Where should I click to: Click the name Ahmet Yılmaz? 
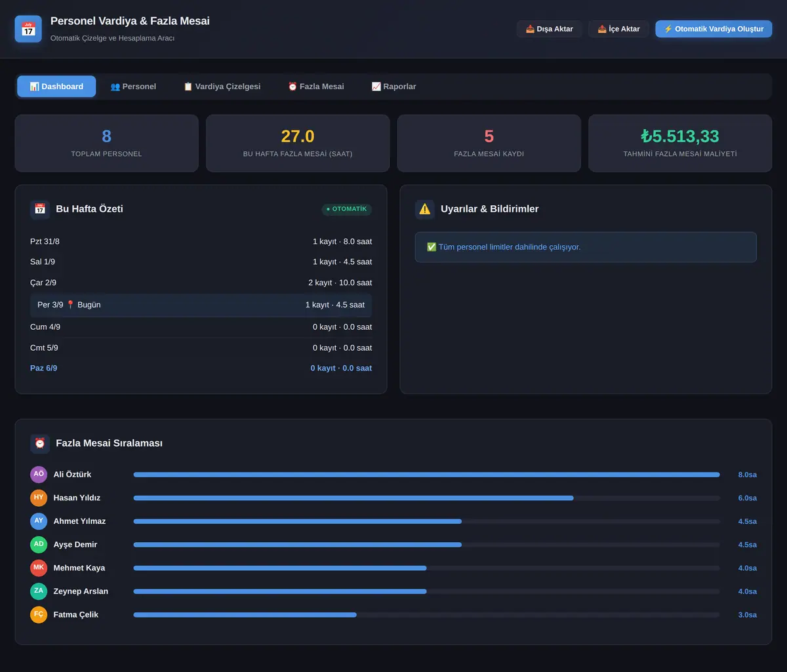pyautogui.click(x=79, y=521)
